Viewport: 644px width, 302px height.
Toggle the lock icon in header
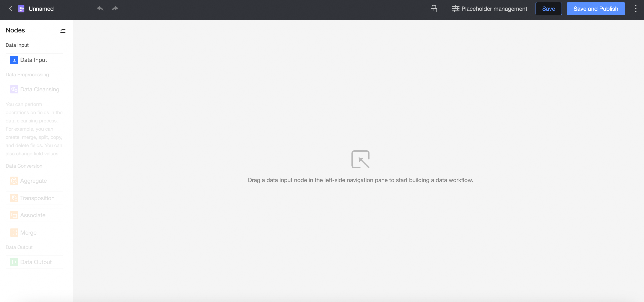pos(434,9)
